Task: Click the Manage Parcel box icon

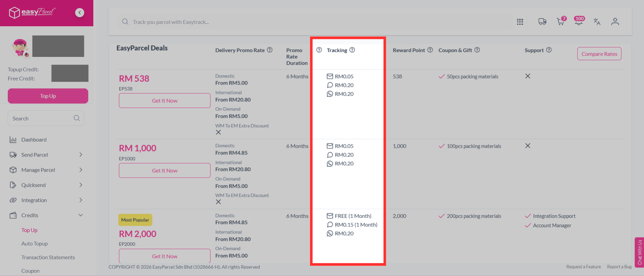Action: [13, 170]
